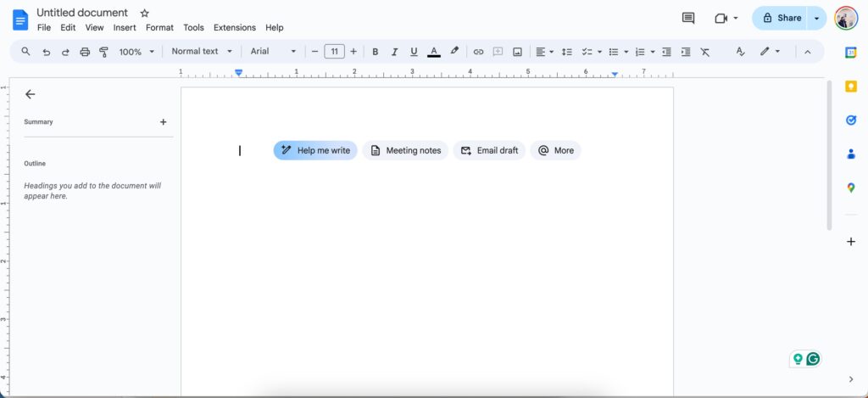Open the View menu

click(x=94, y=27)
